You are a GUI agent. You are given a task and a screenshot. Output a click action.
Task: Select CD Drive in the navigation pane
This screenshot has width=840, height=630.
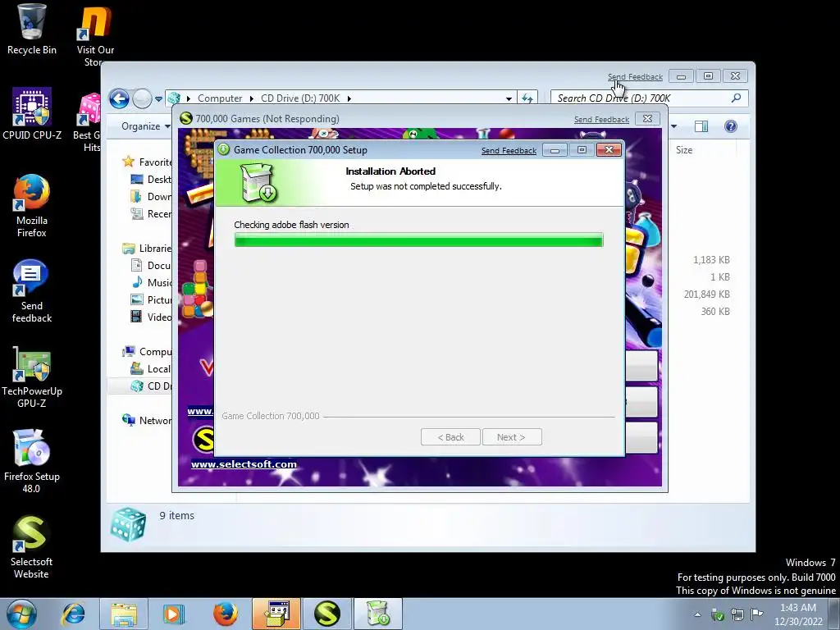click(152, 386)
